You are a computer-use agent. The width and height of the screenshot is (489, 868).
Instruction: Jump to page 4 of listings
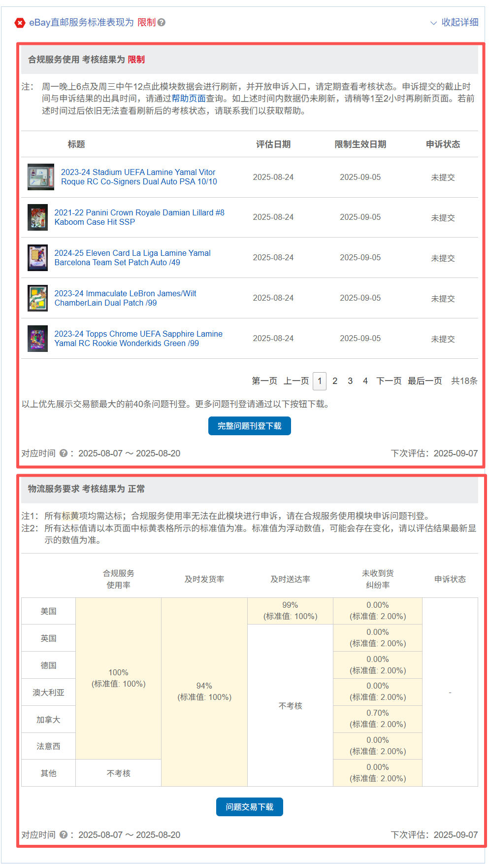pos(365,381)
